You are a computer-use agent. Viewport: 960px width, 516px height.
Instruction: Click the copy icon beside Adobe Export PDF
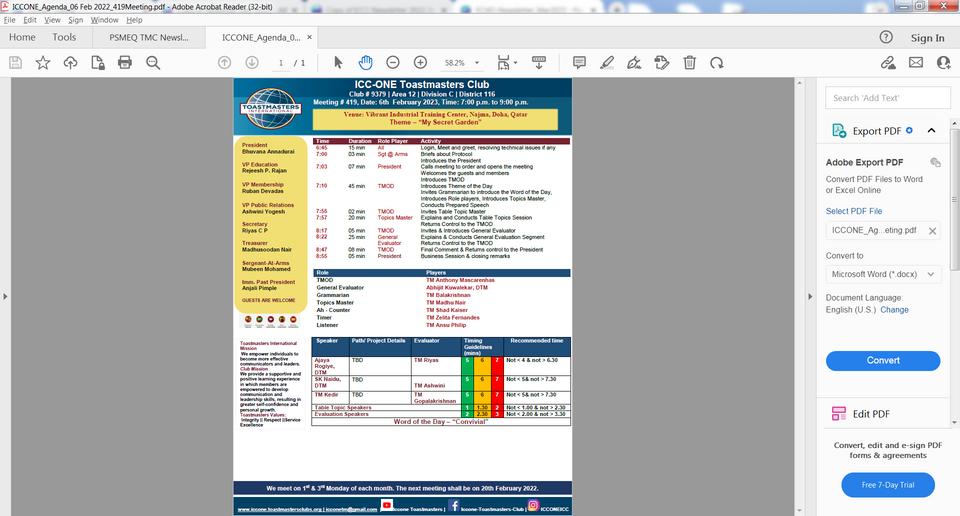click(x=935, y=162)
